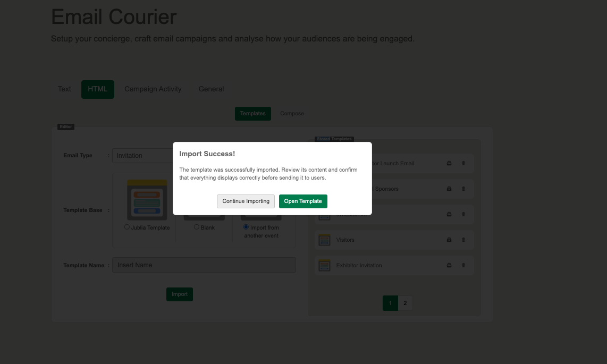The height and width of the screenshot is (364, 607).
Task: Delete the Launch Email stored template
Action: tap(463, 163)
